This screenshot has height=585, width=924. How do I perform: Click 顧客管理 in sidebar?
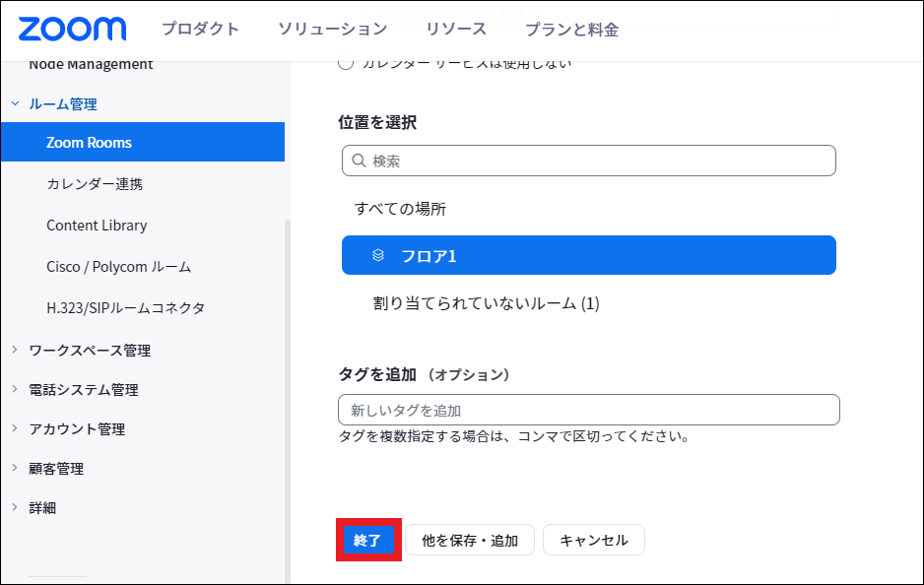click(56, 469)
